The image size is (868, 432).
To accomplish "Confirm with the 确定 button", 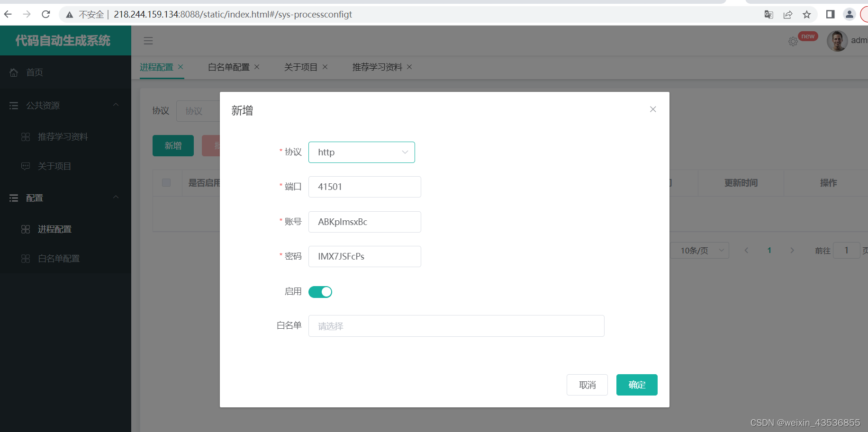I will [637, 385].
